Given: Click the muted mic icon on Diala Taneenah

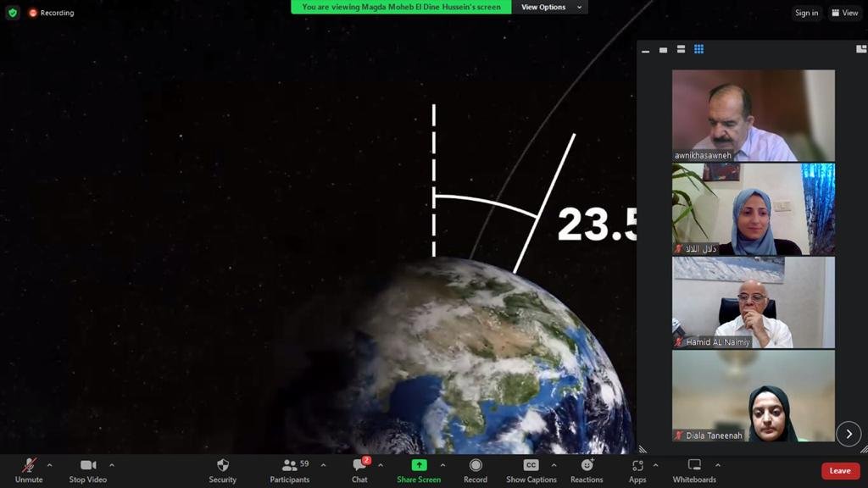Looking at the screenshot, I should coord(679,435).
